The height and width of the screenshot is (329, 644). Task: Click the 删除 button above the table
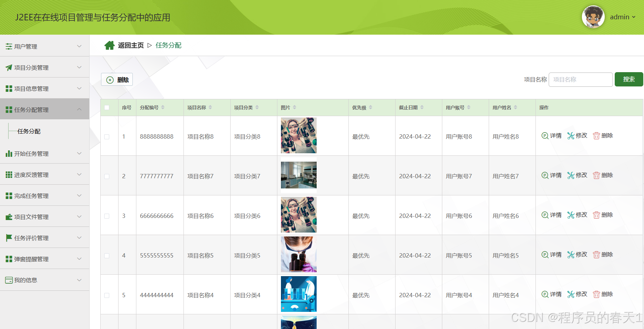[117, 79]
